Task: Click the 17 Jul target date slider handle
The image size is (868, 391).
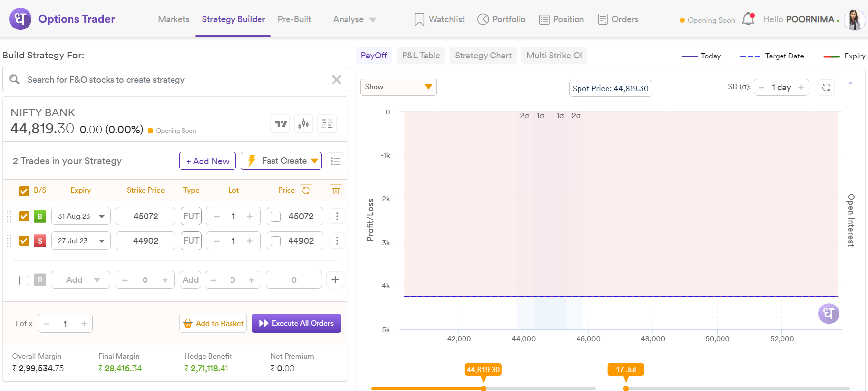Action: (626, 388)
